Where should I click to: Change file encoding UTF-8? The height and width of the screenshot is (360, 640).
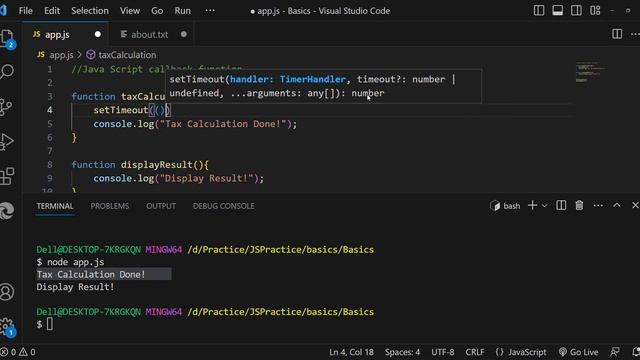click(442, 352)
